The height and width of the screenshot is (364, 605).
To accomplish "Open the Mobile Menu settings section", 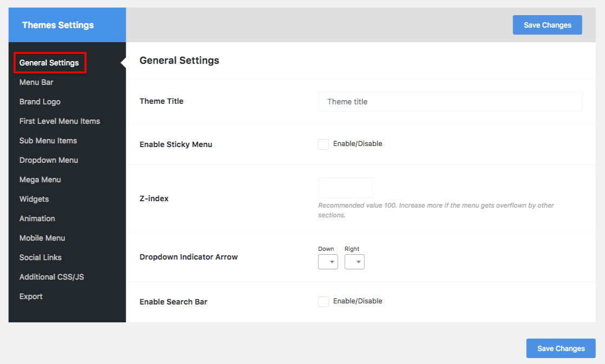I will click(x=42, y=238).
